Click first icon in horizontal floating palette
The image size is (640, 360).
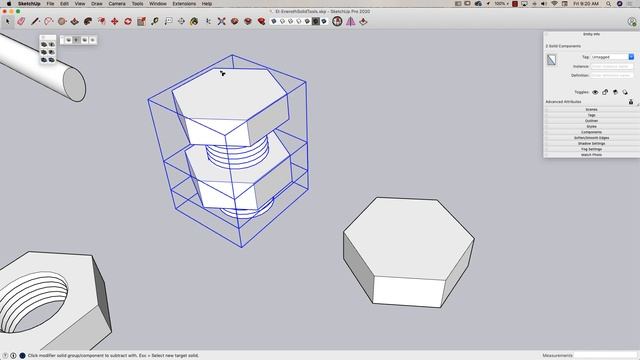point(68,40)
